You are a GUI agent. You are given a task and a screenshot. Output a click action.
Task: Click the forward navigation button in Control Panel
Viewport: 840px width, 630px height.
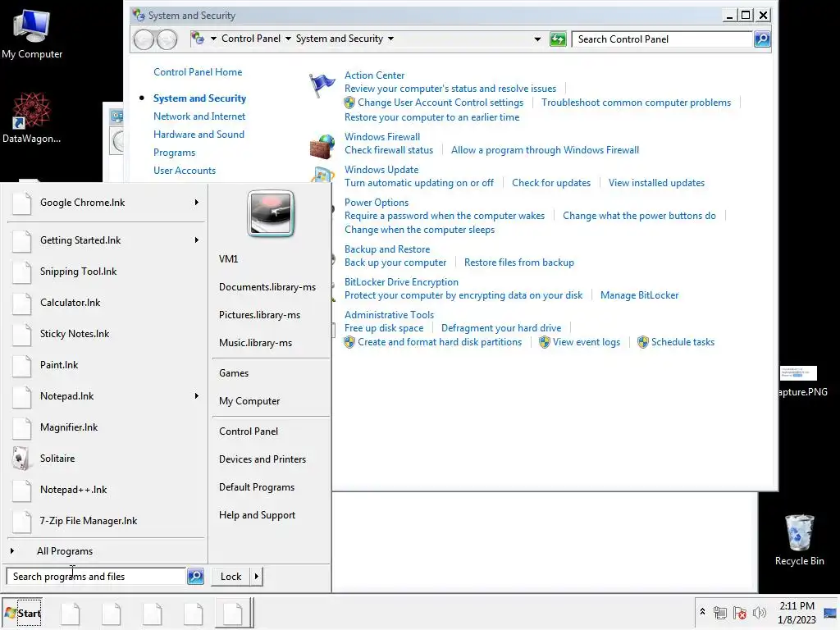[167, 39]
